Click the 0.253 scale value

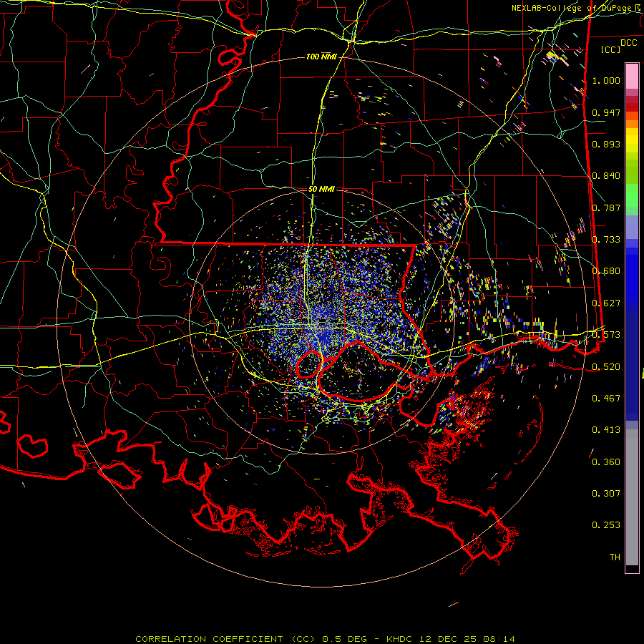(606, 525)
